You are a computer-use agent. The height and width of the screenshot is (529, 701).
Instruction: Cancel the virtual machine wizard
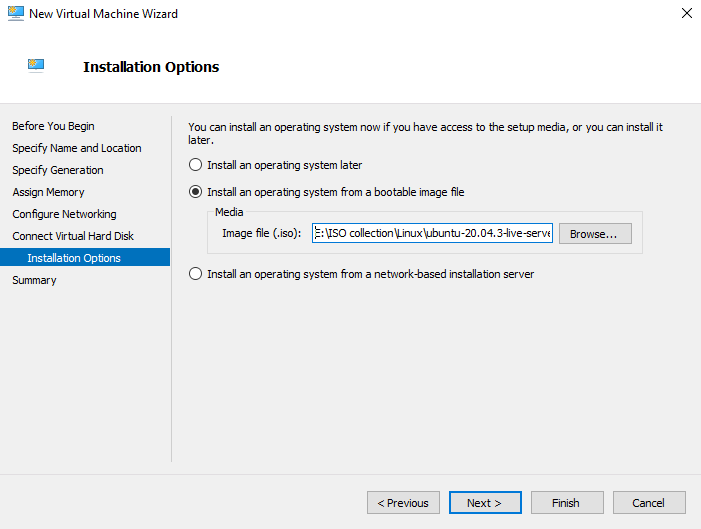pos(648,503)
